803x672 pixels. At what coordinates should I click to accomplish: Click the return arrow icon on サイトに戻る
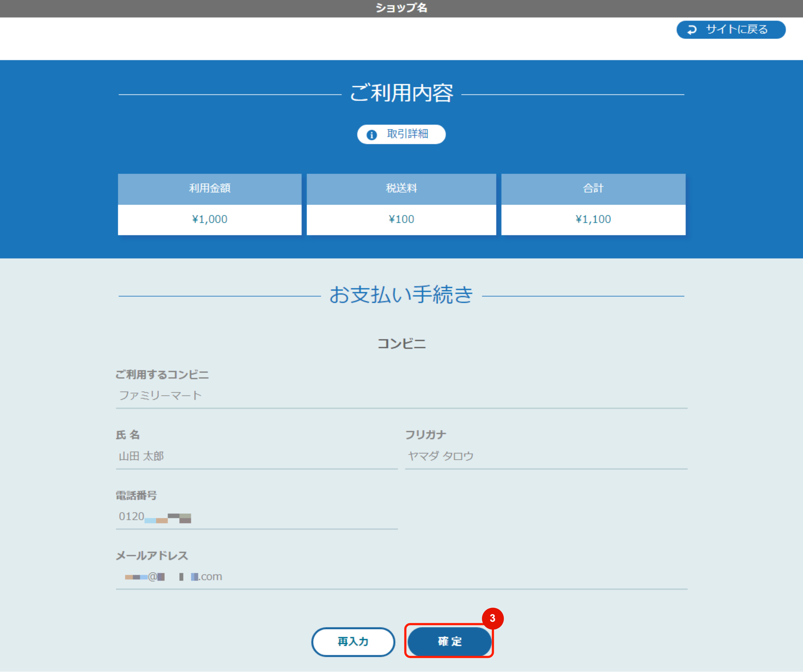[x=692, y=29]
